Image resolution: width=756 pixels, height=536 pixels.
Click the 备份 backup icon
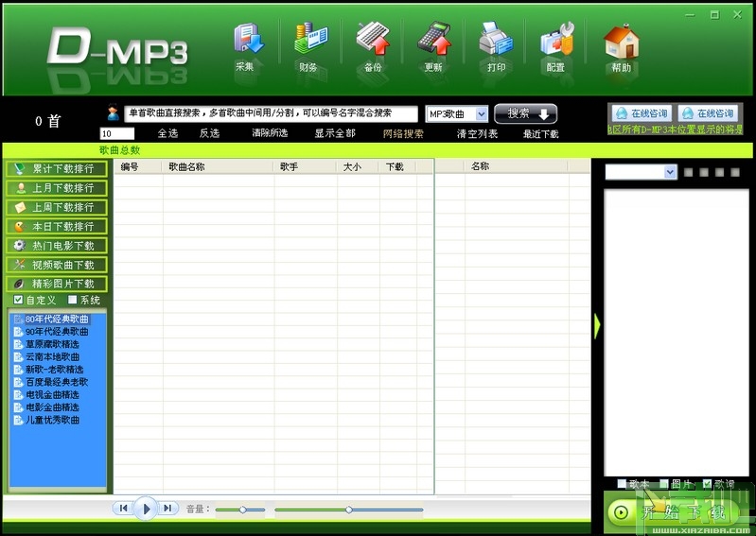click(373, 47)
